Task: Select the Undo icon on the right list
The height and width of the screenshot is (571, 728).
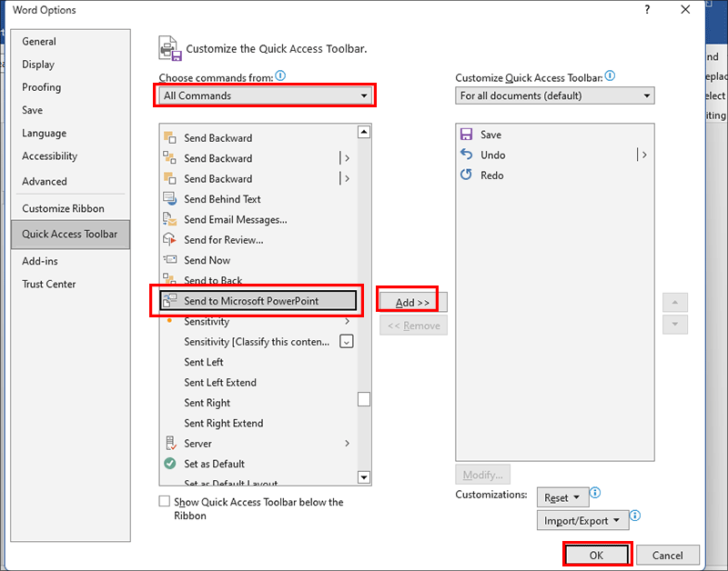Action: (x=467, y=155)
